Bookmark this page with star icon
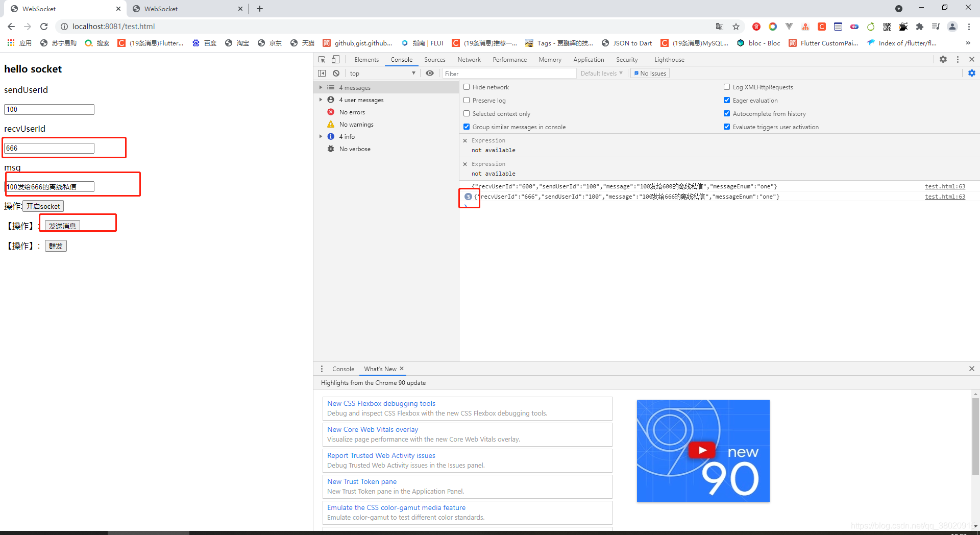This screenshot has height=535, width=980. [736, 27]
